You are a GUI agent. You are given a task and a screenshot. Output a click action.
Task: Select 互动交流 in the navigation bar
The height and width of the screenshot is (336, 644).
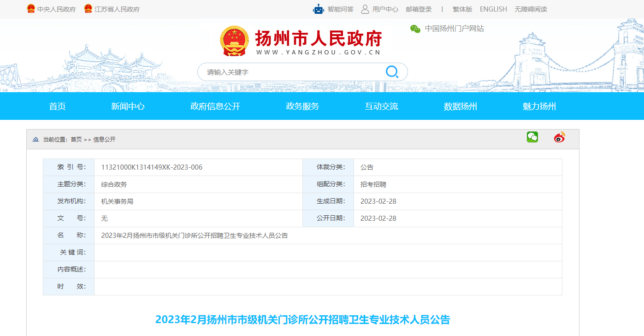382,106
